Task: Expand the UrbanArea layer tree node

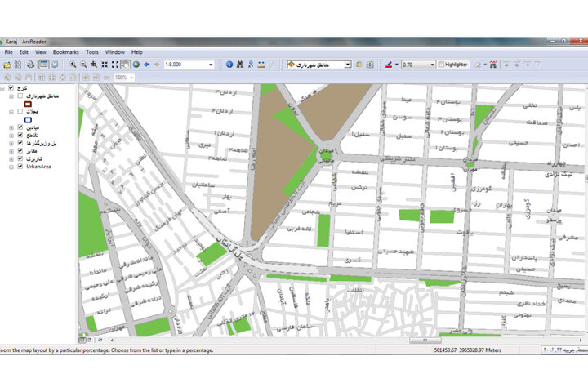Action: click(11, 167)
